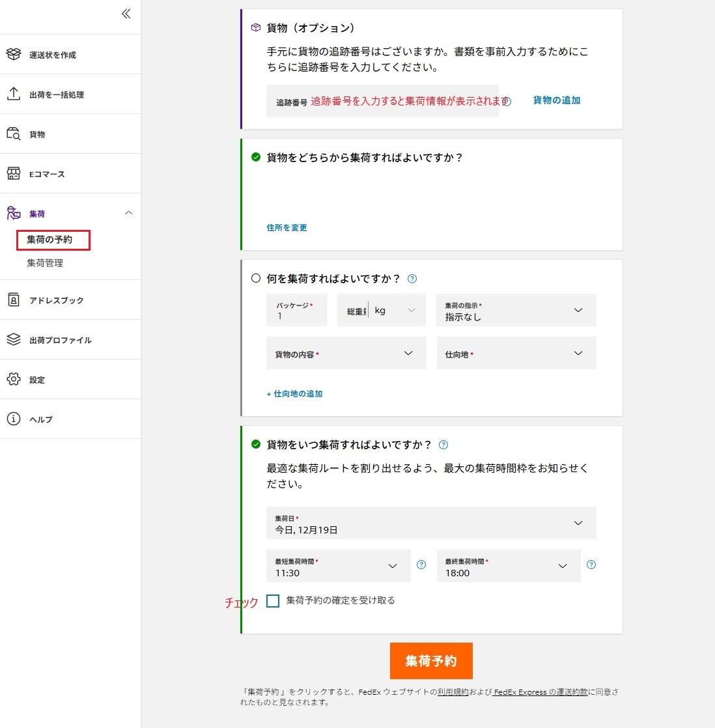The width and height of the screenshot is (715, 728).
Task: Expand the 貨物の内容 dropdown
Action: (346, 353)
